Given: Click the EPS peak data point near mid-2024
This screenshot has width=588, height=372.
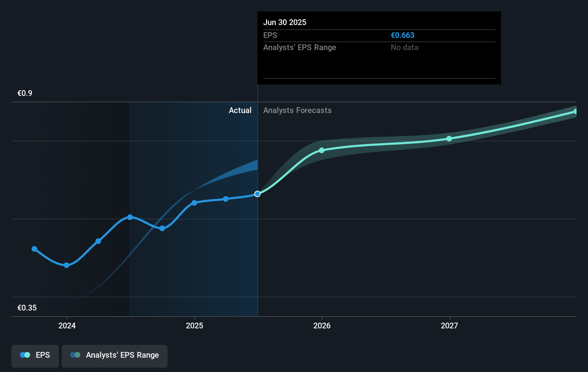Looking at the screenshot, I should pos(129,217).
